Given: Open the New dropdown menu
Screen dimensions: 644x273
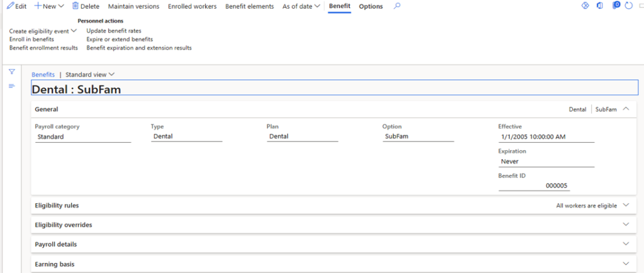Looking at the screenshot, I should (49, 6).
